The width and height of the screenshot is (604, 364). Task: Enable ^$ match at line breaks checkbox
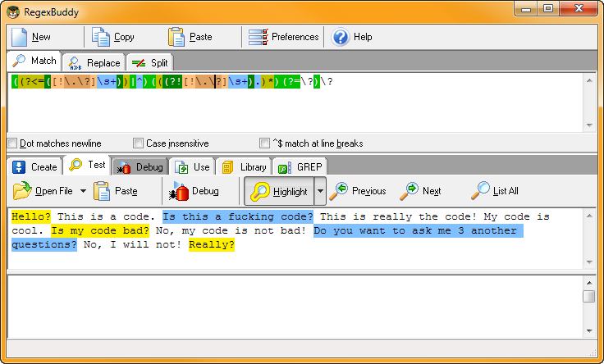coord(264,143)
